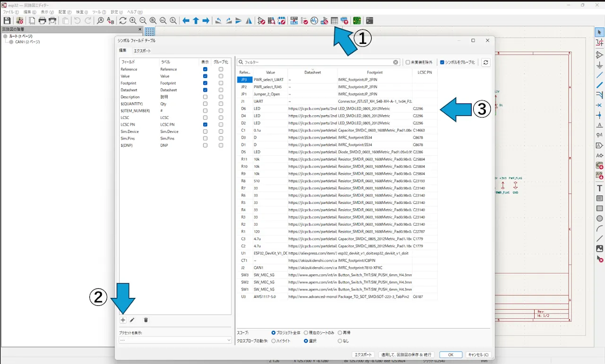605x364 pixels.
Task: Click the refresh icon beside group symbols
Action: click(485, 62)
